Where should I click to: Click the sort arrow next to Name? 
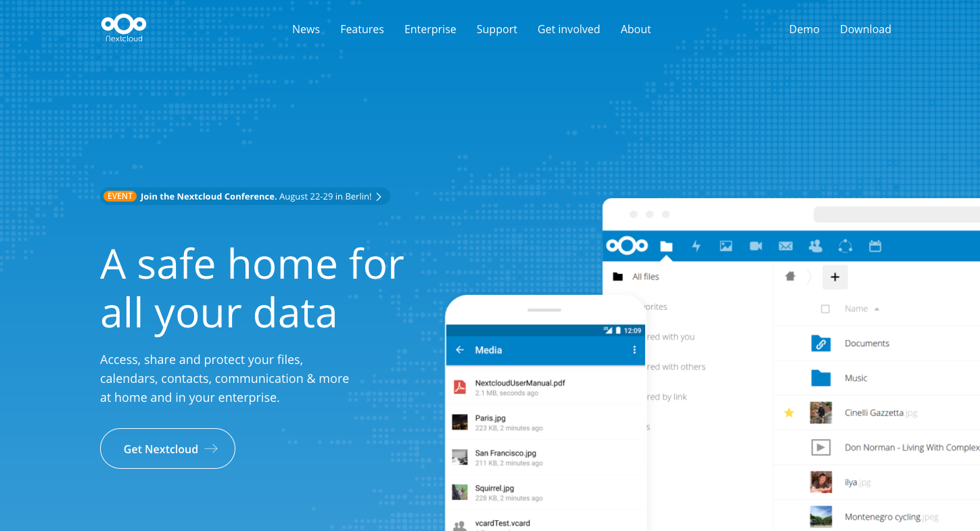click(877, 309)
